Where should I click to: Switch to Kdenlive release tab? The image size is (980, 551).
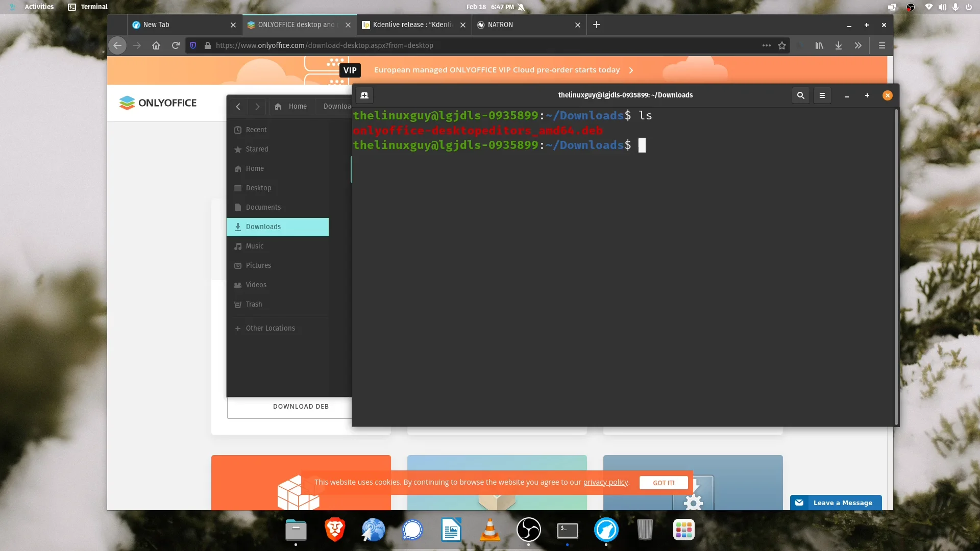click(407, 24)
